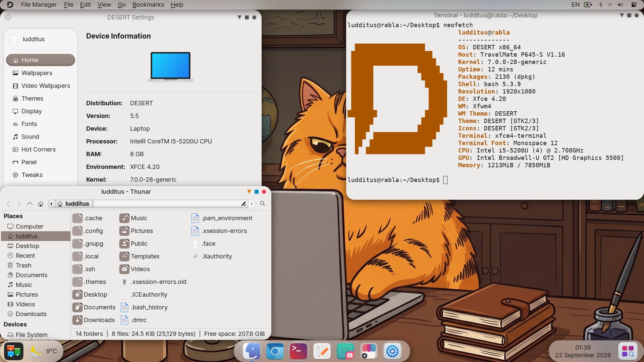The width and height of the screenshot is (644, 362).
Task: Expand the path bar right arrow
Action: point(252,204)
